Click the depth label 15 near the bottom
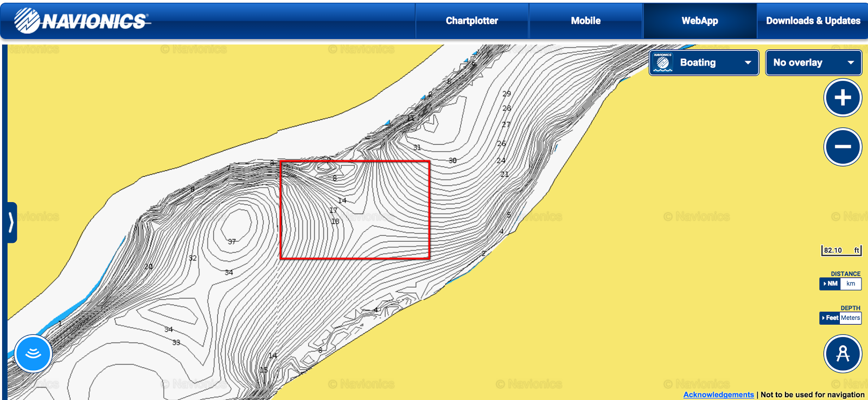The width and height of the screenshot is (868, 400). (x=264, y=370)
